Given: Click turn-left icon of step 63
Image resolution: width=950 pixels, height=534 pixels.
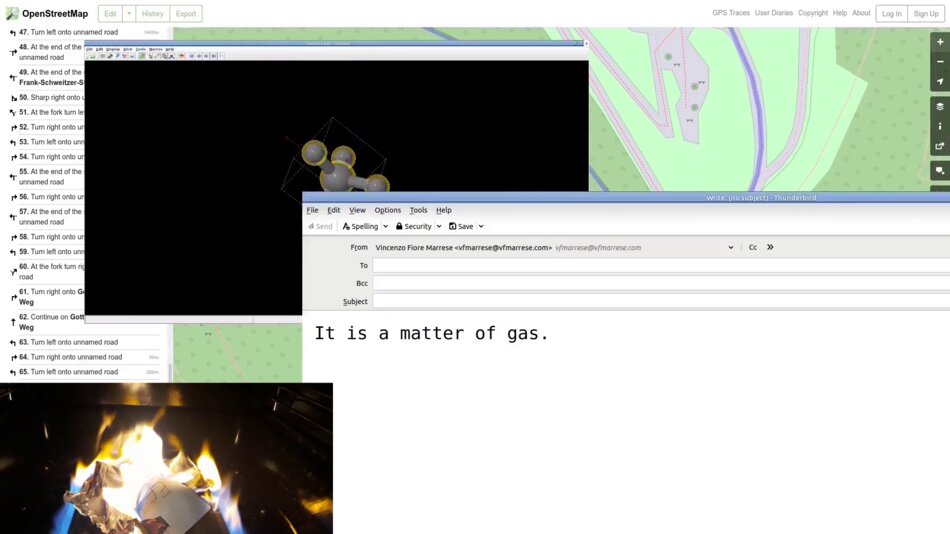Looking at the screenshot, I should point(13,343).
